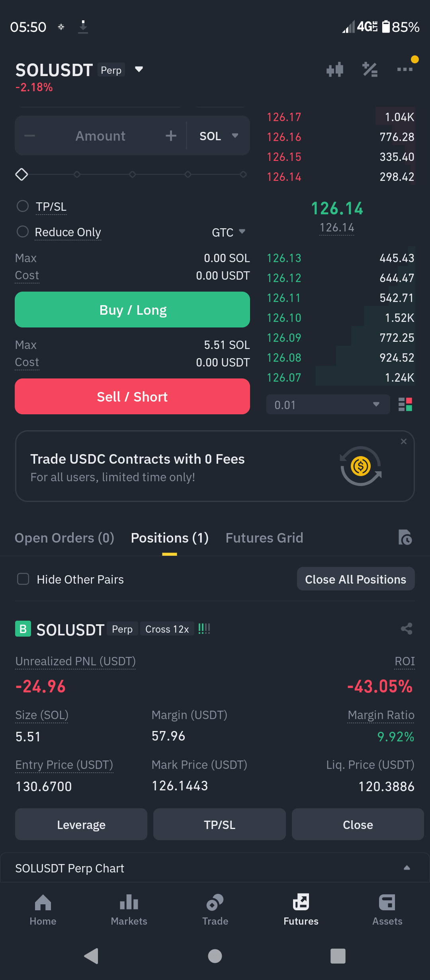Enable the Reduce Only option
The image size is (430, 980).
pyautogui.click(x=23, y=231)
